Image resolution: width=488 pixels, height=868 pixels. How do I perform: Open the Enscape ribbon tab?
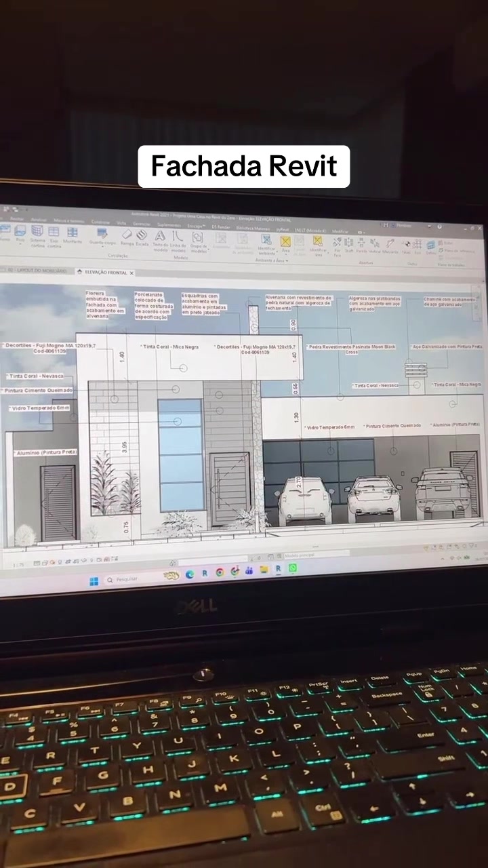pos(196,226)
